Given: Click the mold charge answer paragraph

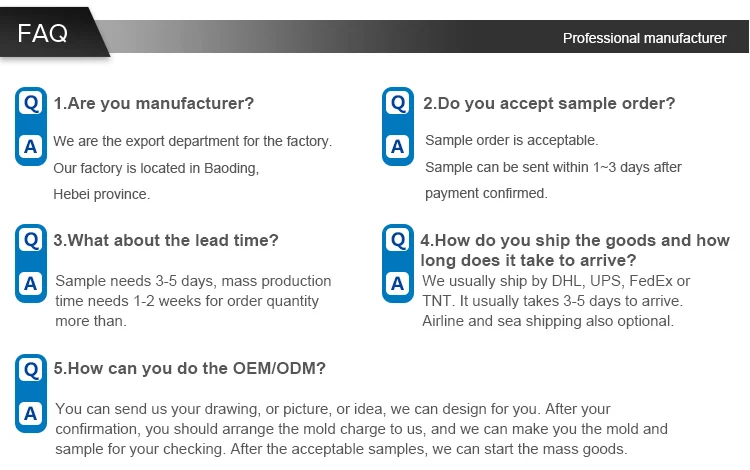Looking at the screenshot, I should pyautogui.click(x=360, y=429).
